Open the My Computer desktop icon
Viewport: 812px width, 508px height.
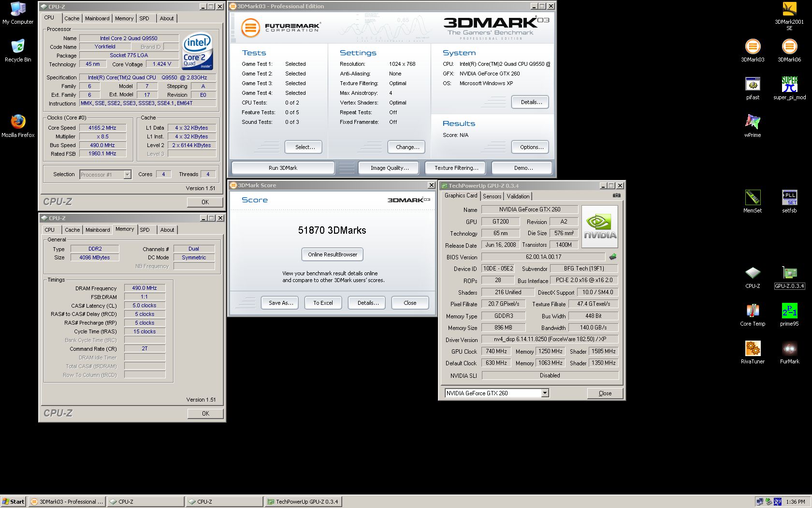[x=18, y=13]
